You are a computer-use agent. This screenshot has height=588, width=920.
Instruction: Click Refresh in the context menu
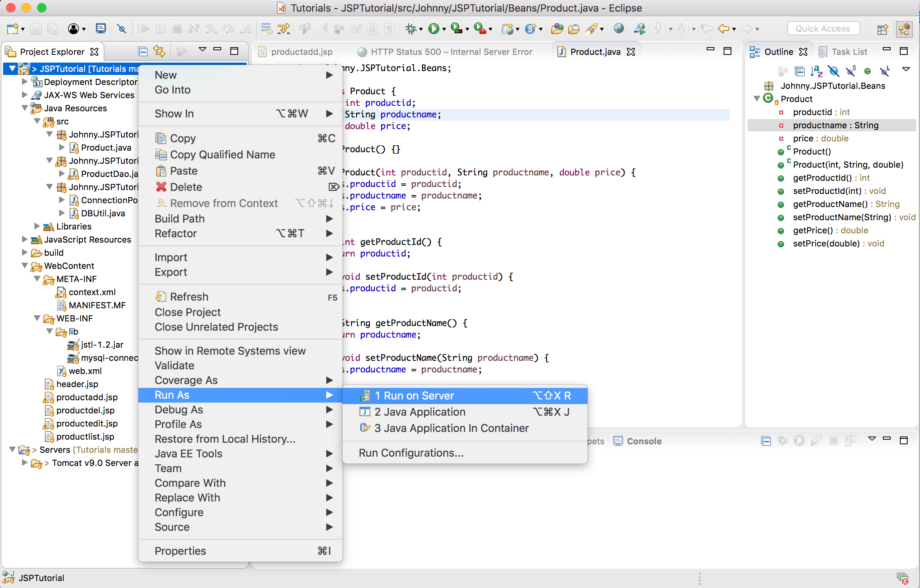[x=240, y=297]
